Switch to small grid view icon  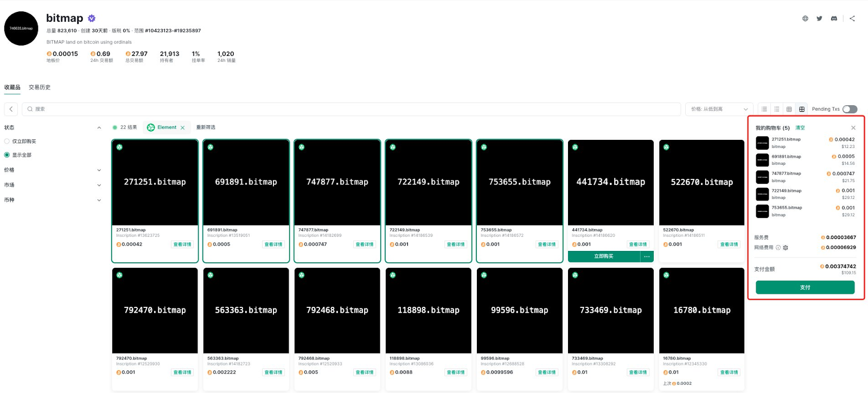789,109
